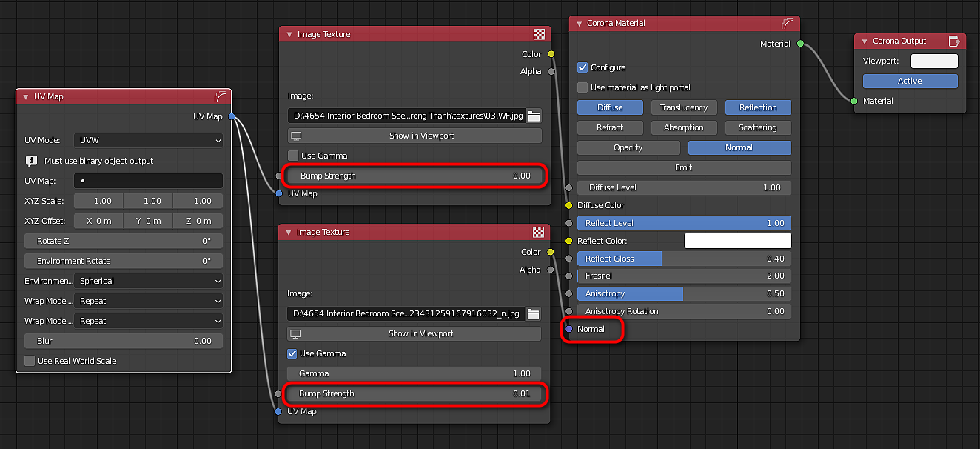Open the Environment mode dropdown showing Spherical
This screenshot has width=980, height=449.
148,281
